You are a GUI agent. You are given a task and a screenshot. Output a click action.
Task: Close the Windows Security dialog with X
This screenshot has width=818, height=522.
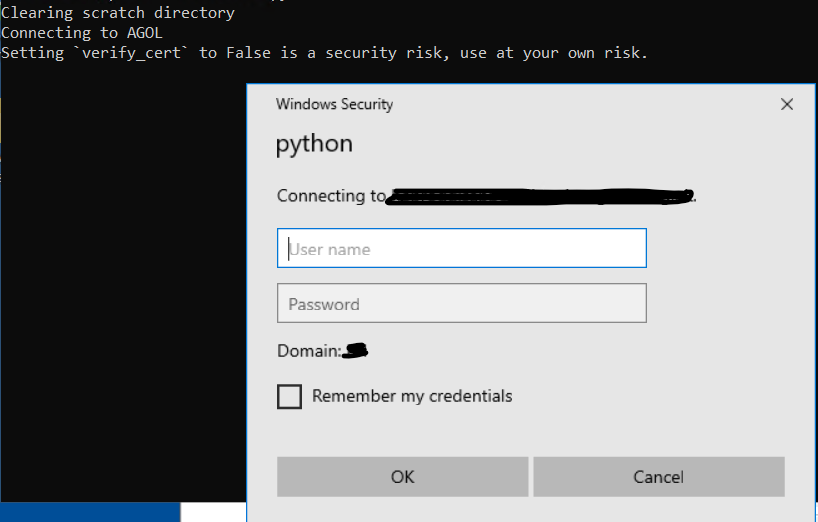pos(787,104)
